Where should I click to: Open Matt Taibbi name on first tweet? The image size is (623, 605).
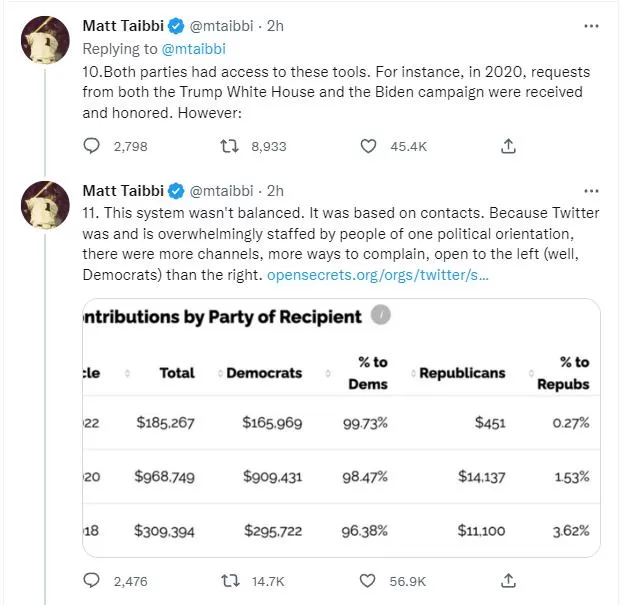click(123, 26)
